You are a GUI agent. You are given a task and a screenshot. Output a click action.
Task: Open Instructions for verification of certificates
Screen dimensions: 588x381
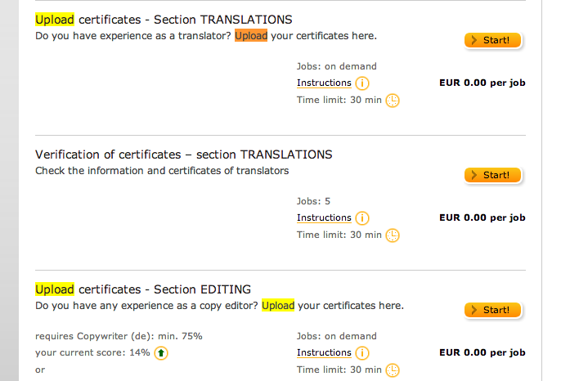(324, 217)
